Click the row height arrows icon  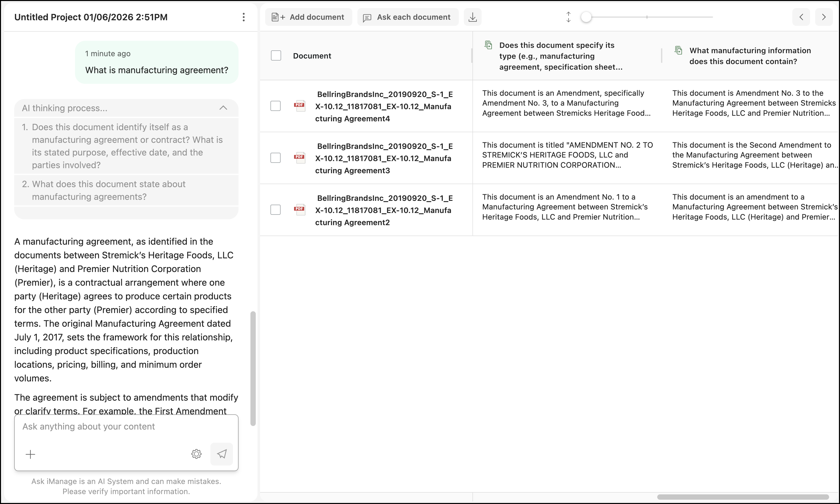tap(569, 17)
